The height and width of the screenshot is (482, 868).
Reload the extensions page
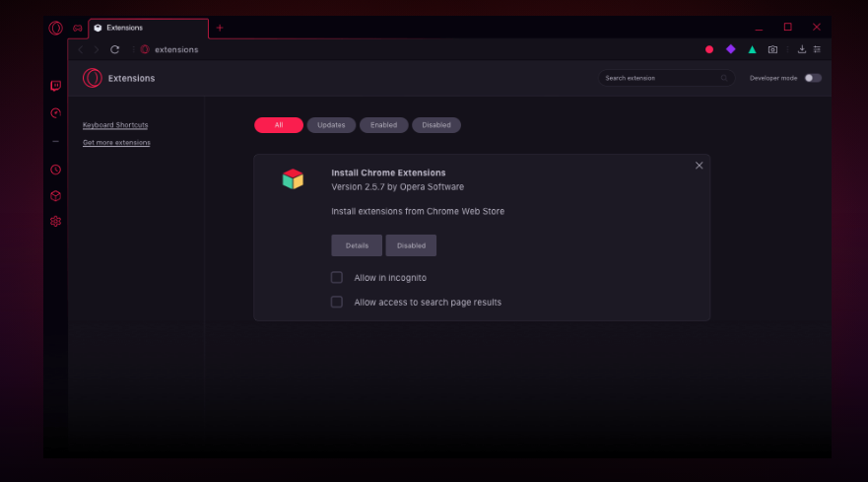click(x=114, y=50)
